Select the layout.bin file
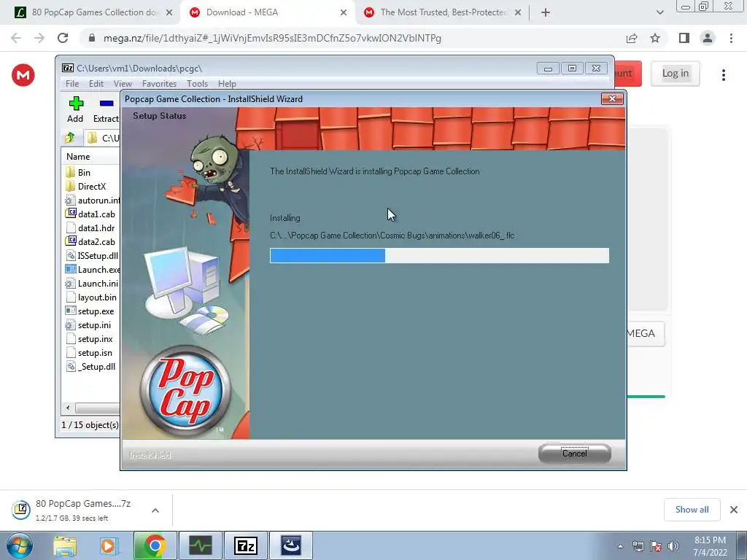 (91, 297)
